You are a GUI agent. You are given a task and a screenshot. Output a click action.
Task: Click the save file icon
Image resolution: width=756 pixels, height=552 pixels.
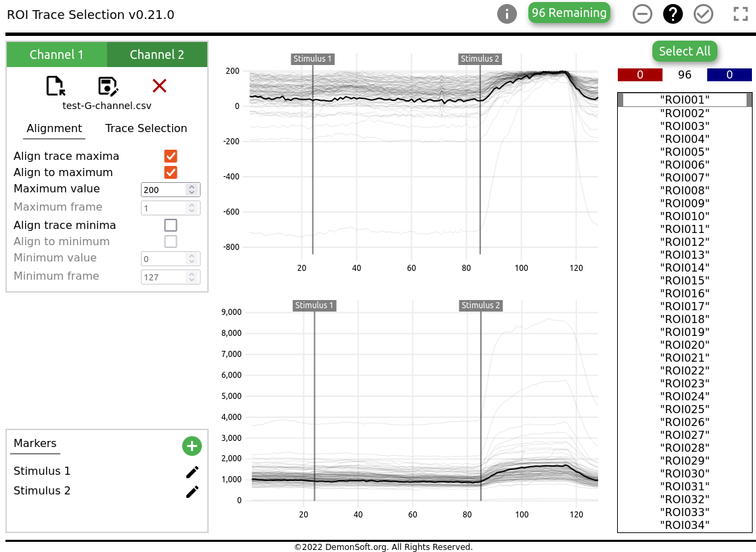pos(108,86)
